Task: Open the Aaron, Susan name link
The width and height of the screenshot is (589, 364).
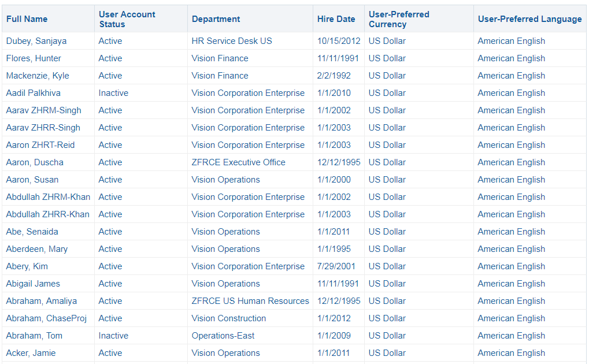Action: tap(32, 180)
